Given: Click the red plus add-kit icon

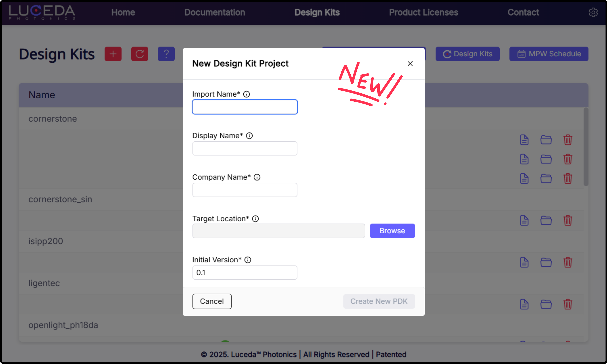Looking at the screenshot, I should tap(113, 54).
